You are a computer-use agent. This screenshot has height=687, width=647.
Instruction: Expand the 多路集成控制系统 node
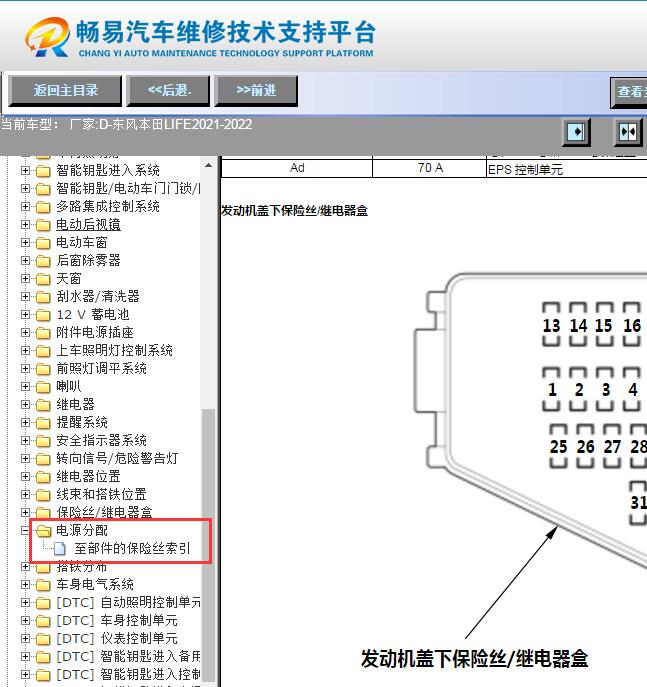point(25,206)
